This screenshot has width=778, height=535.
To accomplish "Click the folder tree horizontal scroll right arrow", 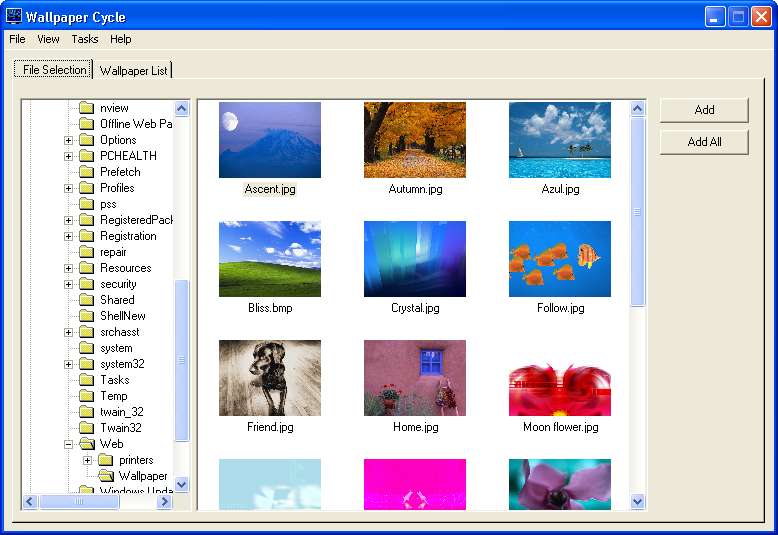I will [x=165, y=501].
